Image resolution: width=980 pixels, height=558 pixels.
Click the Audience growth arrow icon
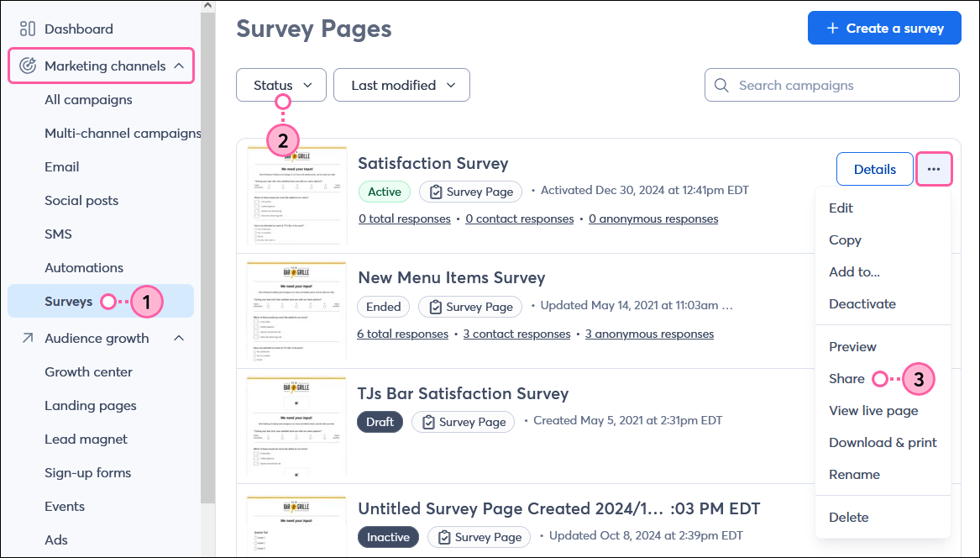(x=28, y=339)
